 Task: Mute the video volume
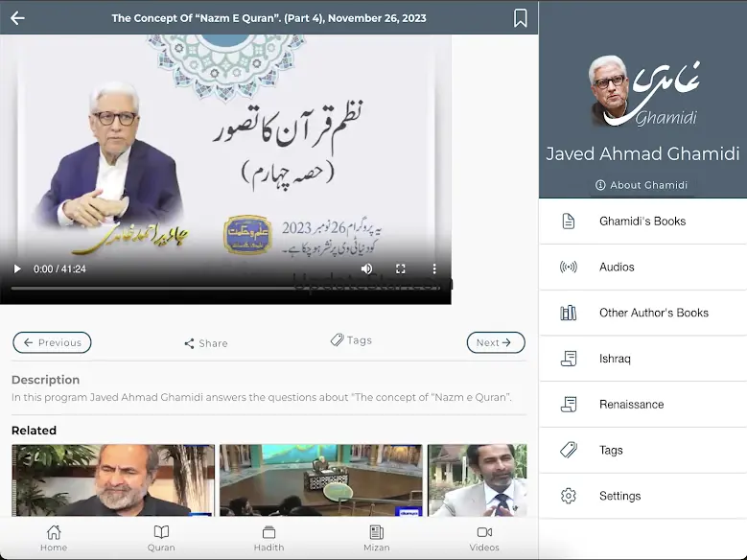[366, 268]
